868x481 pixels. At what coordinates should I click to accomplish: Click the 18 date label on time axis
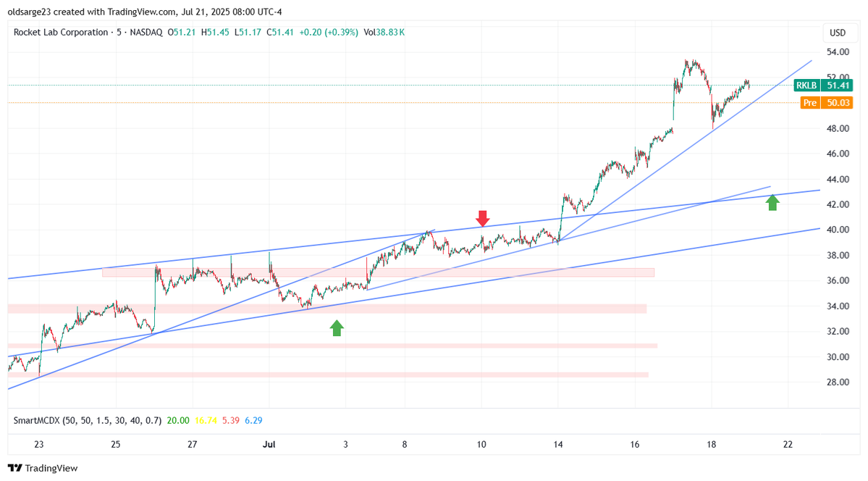712,445
